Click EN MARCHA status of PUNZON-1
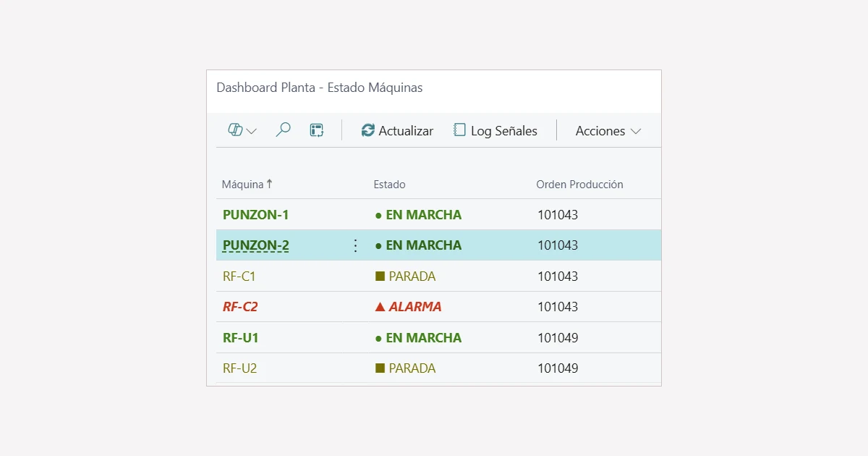This screenshot has height=456, width=868. pyautogui.click(x=418, y=215)
